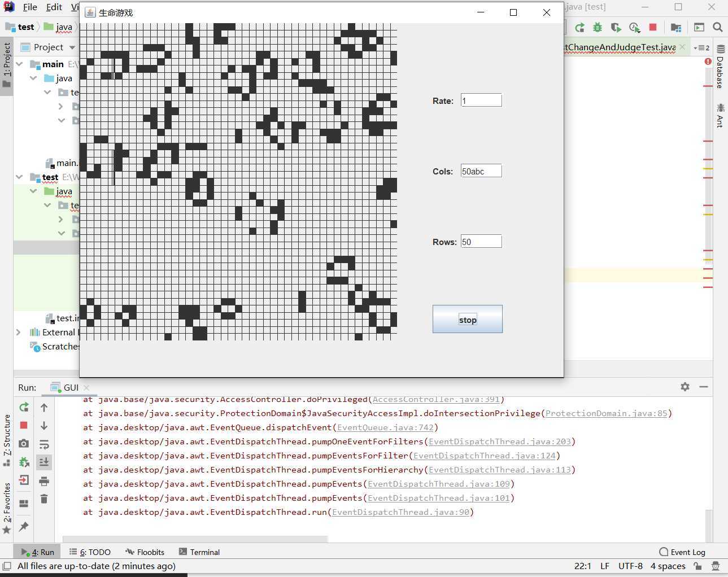Image resolution: width=728 pixels, height=577 pixels.
Task: Click the exit icon in Run panel
Action: (x=24, y=480)
